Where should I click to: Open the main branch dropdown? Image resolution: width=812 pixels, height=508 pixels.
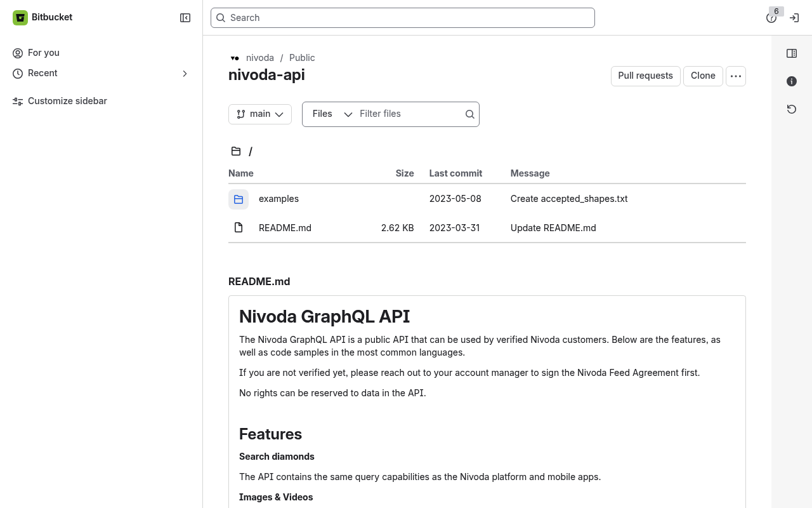coord(260,114)
